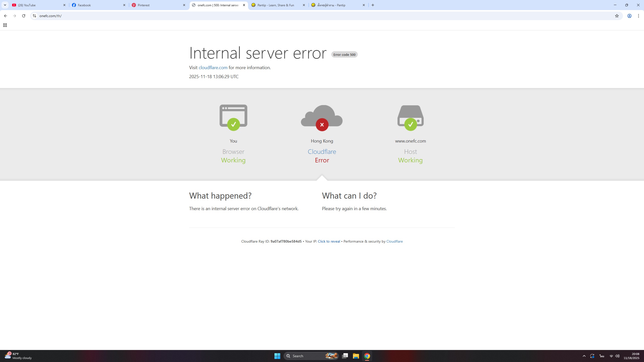The image size is (644, 362).
Task: Open the profile avatar icon
Action: pyautogui.click(x=629, y=16)
